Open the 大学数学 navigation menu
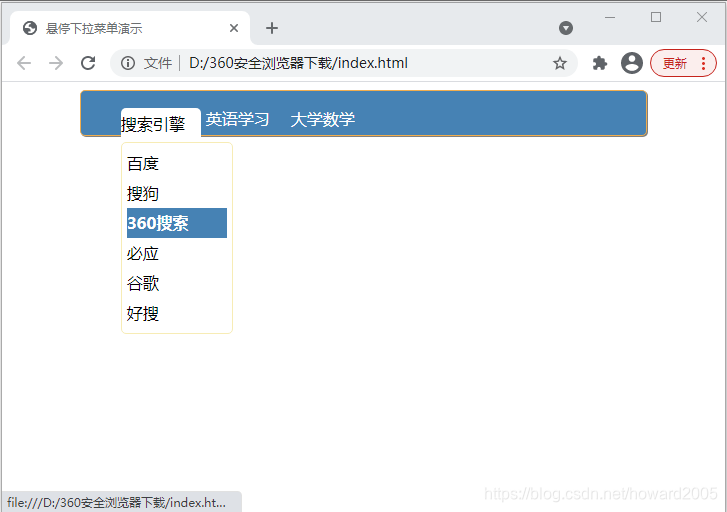This screenshot has width=727, height=512. point(322,120)
